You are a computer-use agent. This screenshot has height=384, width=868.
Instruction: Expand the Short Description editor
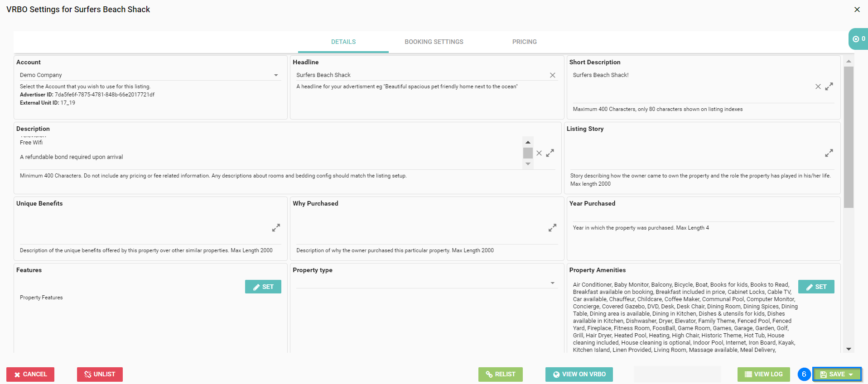point(829,86)
